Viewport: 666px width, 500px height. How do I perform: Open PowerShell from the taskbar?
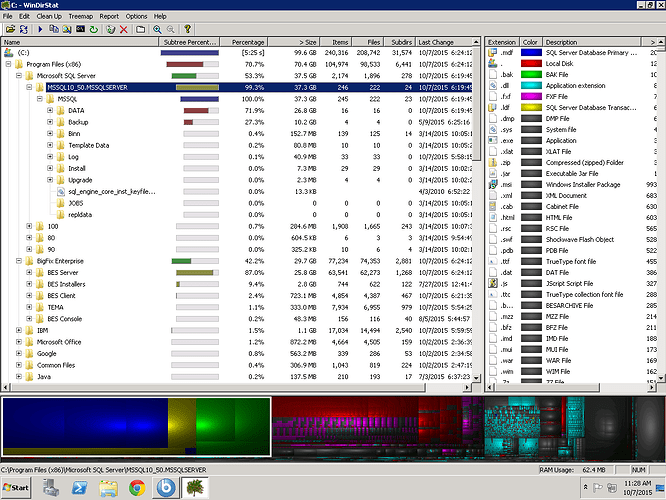[x=79, y=488]
